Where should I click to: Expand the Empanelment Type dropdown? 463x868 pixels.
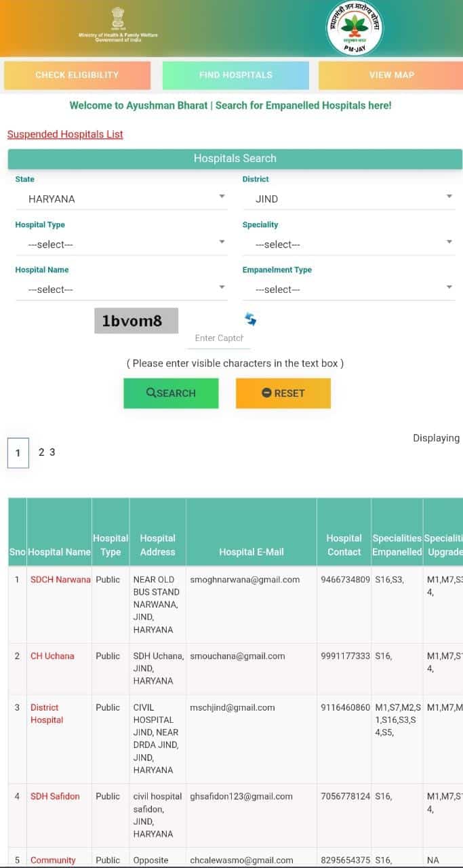pyautogui.click(x=348, y=290)
